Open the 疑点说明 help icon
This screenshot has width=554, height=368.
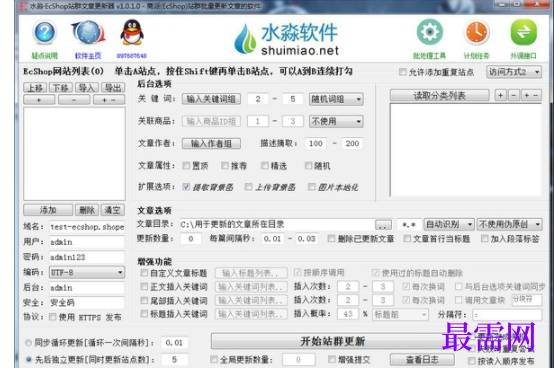click(45, 32)
